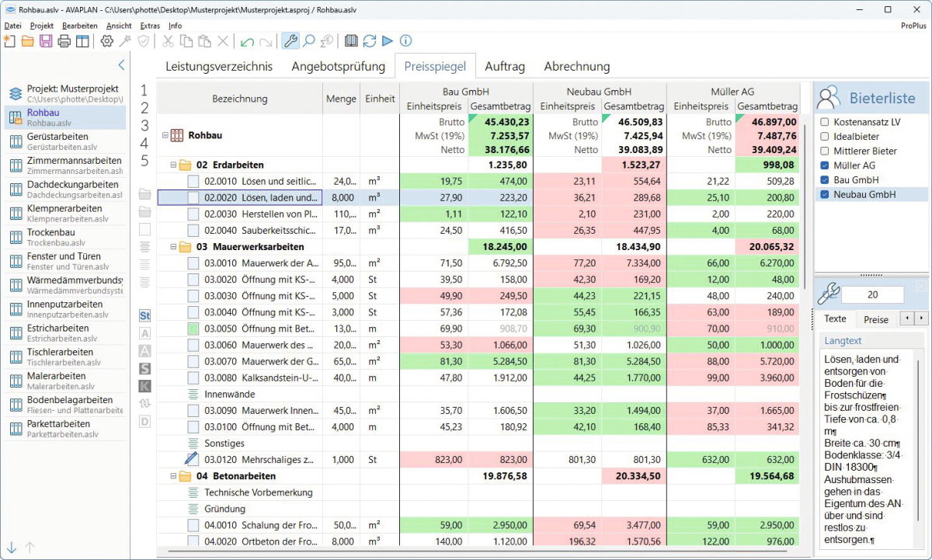This screenshot has height=560, width=932.
Task: Click the blue play arrow icon
Action: pos(387,41)
